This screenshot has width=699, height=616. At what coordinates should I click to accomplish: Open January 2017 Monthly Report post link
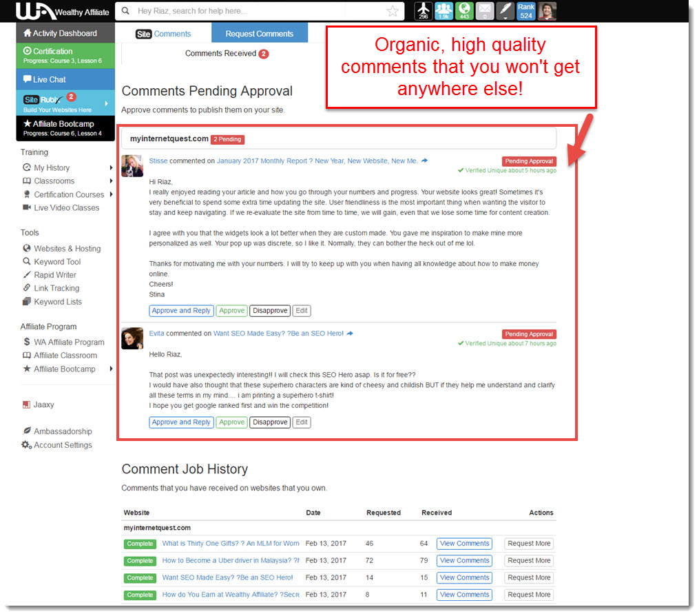click(317, 161)
